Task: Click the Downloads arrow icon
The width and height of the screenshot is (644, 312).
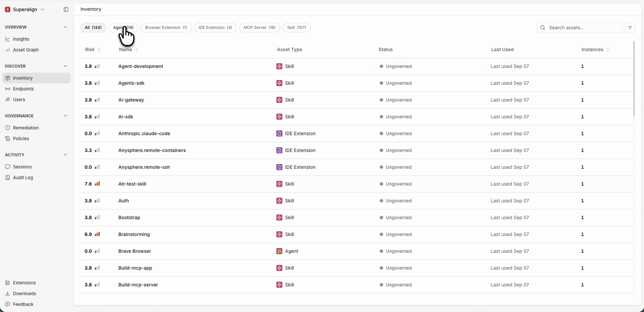Action: pos(7,293)
